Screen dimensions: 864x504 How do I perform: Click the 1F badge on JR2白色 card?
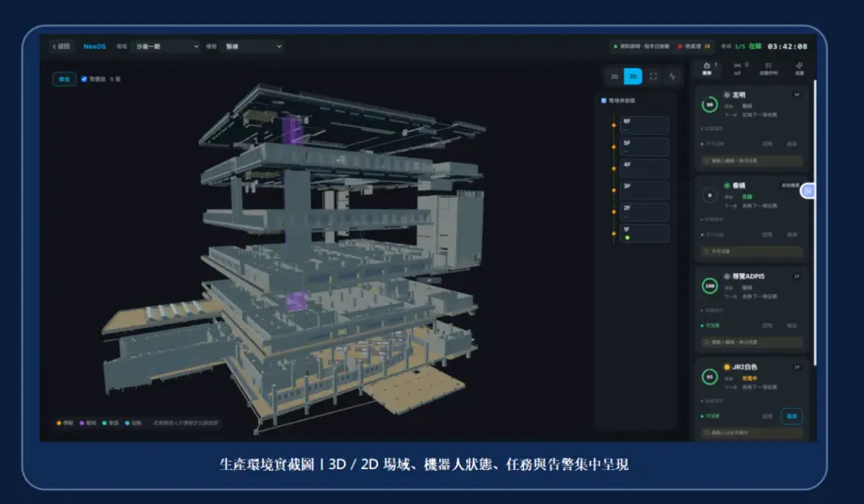click(x=797, y=366)
